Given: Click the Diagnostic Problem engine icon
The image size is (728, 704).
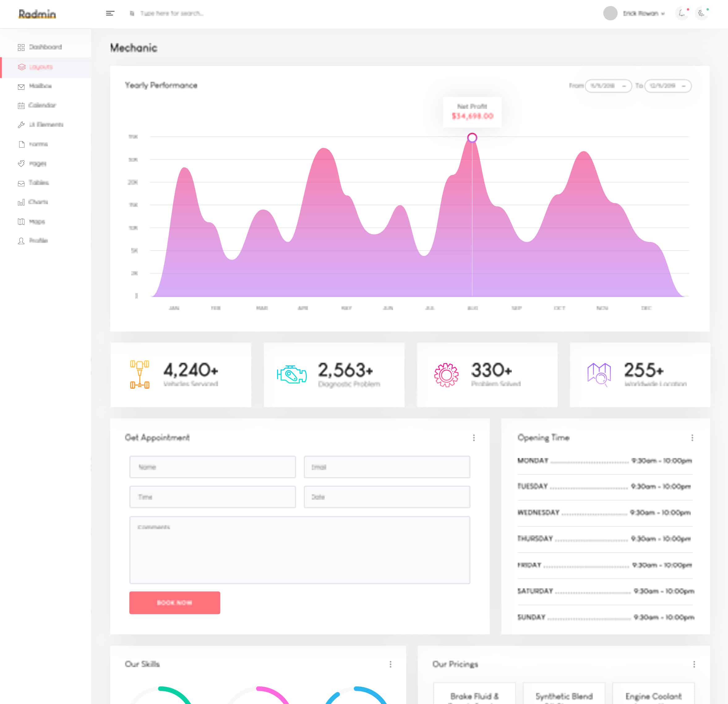Looking at the screenshot, I should click(x=292, y=374).
